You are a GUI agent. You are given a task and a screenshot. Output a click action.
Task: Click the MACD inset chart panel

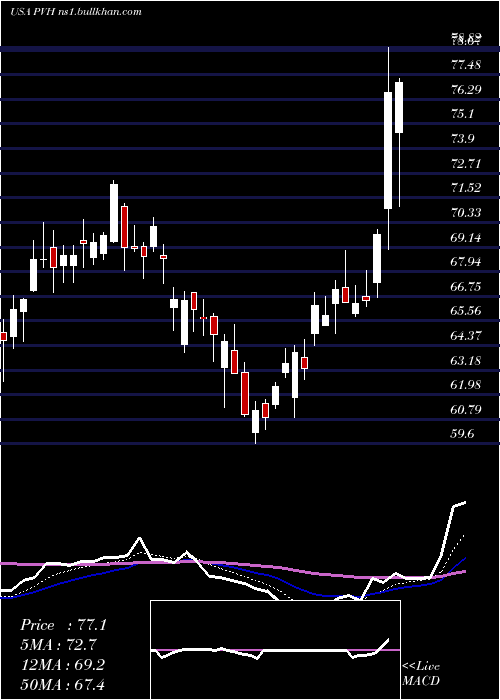point(275,650)
